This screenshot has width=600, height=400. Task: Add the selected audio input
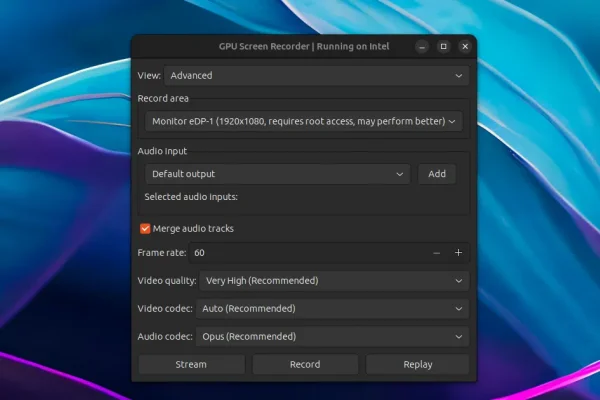pyautogui.click(x=437, y=174)
